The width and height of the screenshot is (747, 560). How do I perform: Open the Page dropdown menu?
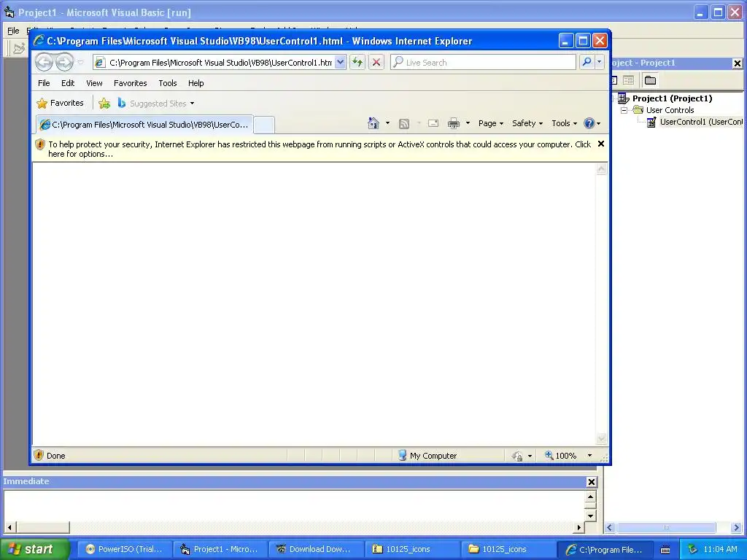pos(491,123)
